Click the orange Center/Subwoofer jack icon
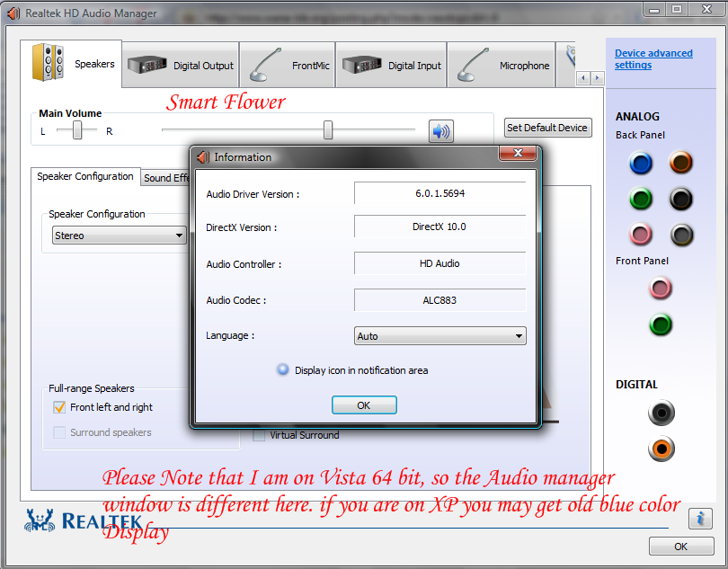 [680, 164]
